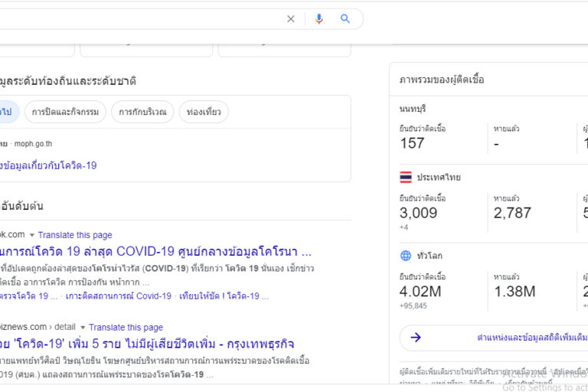The height and width of the screenshot is (392, 588).
Task: Click first result's Translate this page link
Action: click(75, 235)
